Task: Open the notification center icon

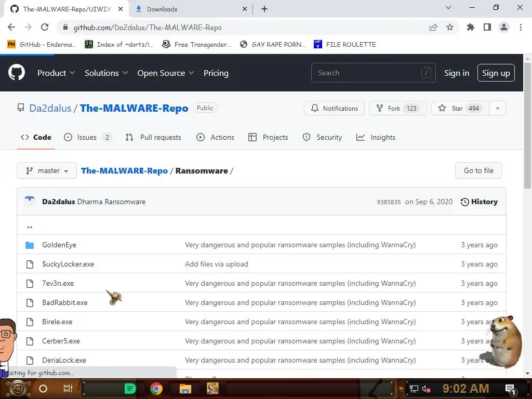Action: coord(511,389)
